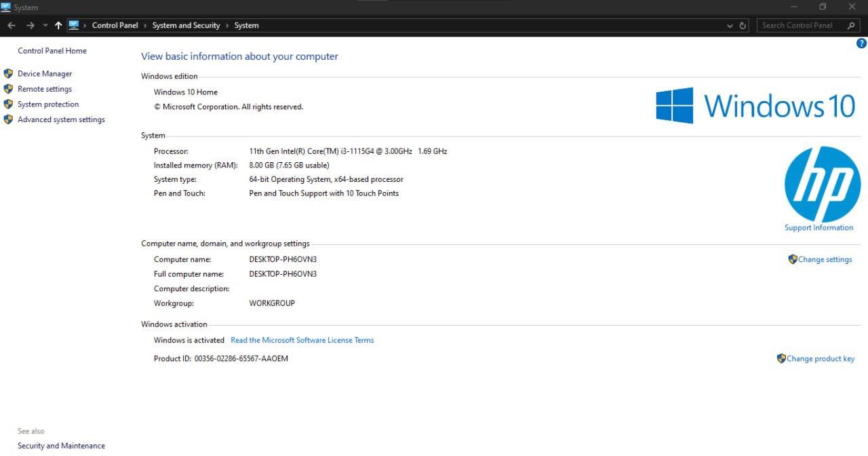Click the HP logo image

[822, 184]
